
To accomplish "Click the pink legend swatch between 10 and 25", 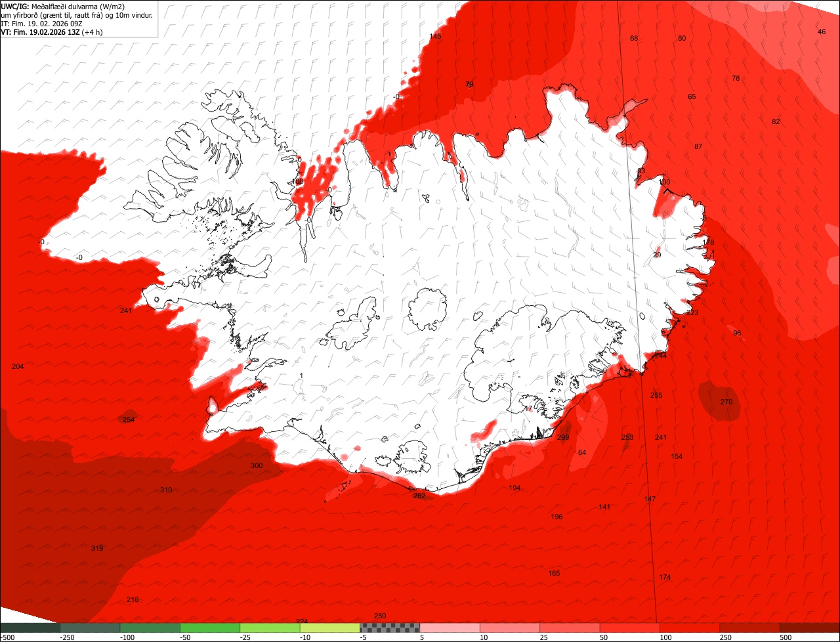I will 510,628.
